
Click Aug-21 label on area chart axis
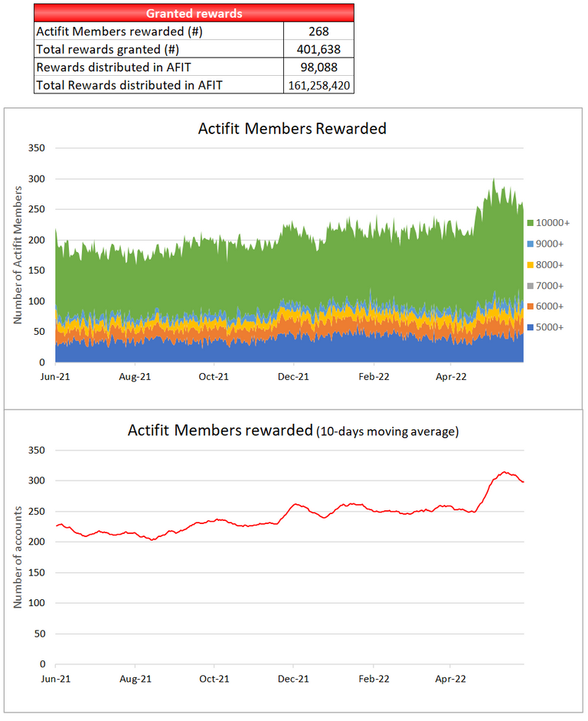coord(135,377)
